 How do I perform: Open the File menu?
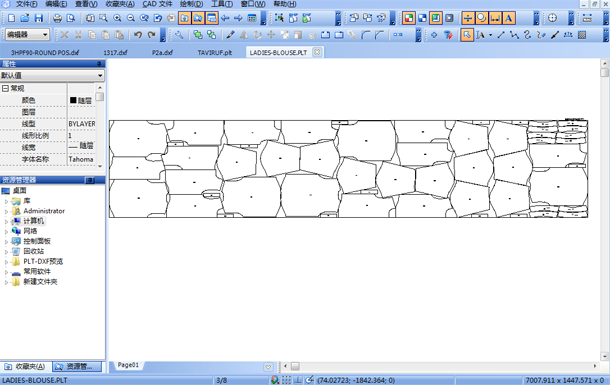[x=26, y=4]
